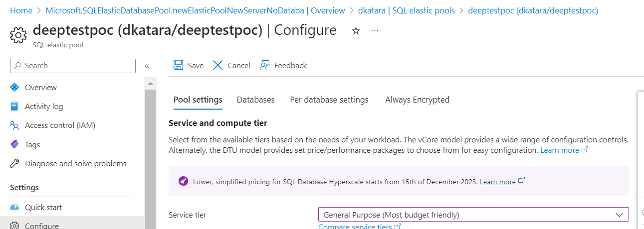
Task: Open the Per database settings tab
Action: click(329, 100)
